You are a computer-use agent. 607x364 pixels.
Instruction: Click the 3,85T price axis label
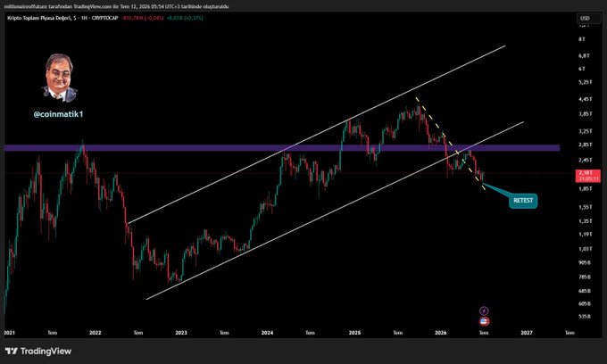[585, 114]
